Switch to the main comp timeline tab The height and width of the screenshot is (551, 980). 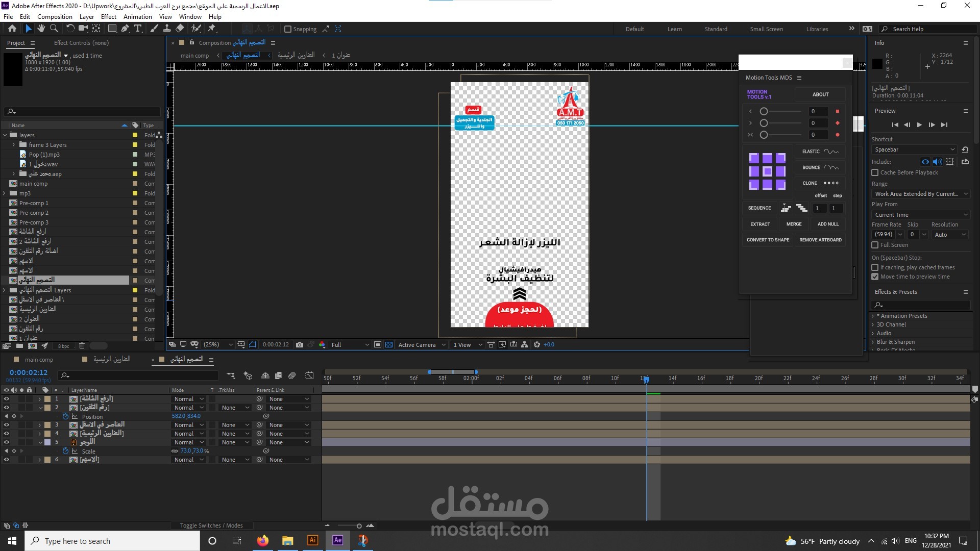(x=39, y=360)
